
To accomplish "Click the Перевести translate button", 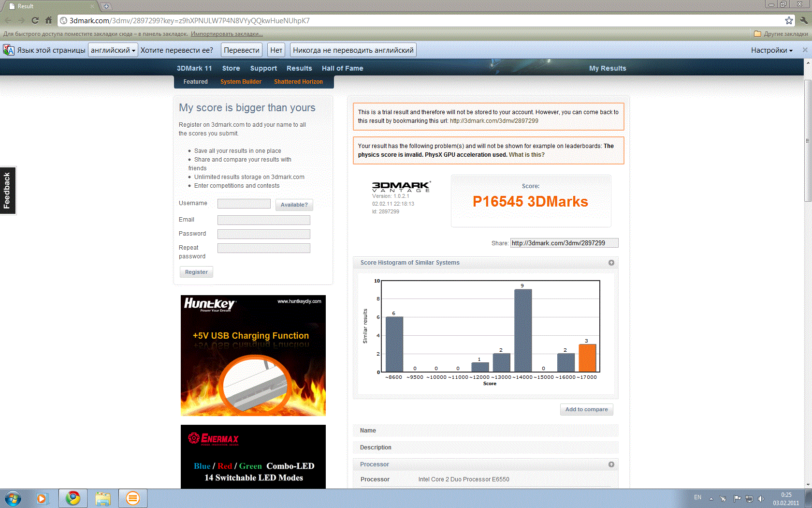I will click(x=242, y=50).
